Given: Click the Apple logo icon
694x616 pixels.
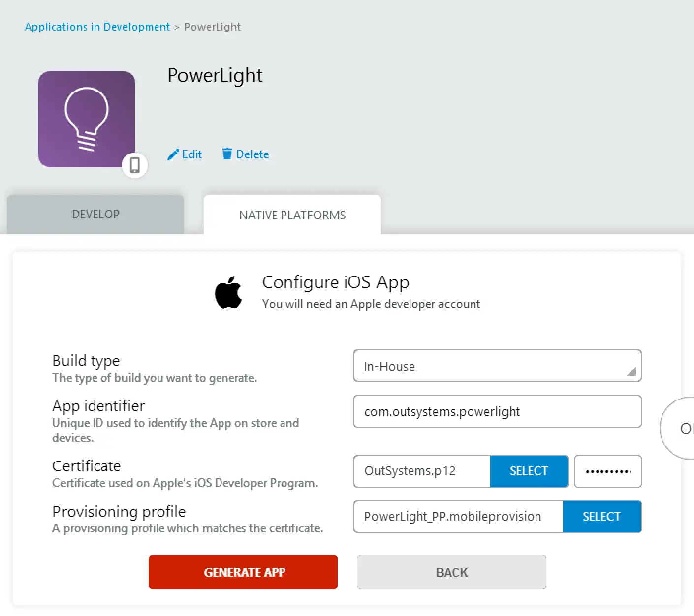Looking at the screenshot, I should point(228,292).
